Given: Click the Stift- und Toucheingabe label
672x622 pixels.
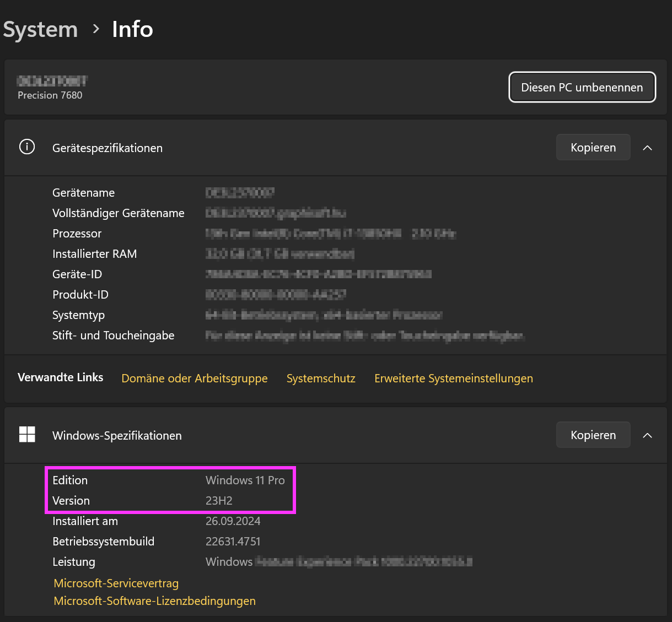Looking at the screenshot, I should (x=114, y=336).
